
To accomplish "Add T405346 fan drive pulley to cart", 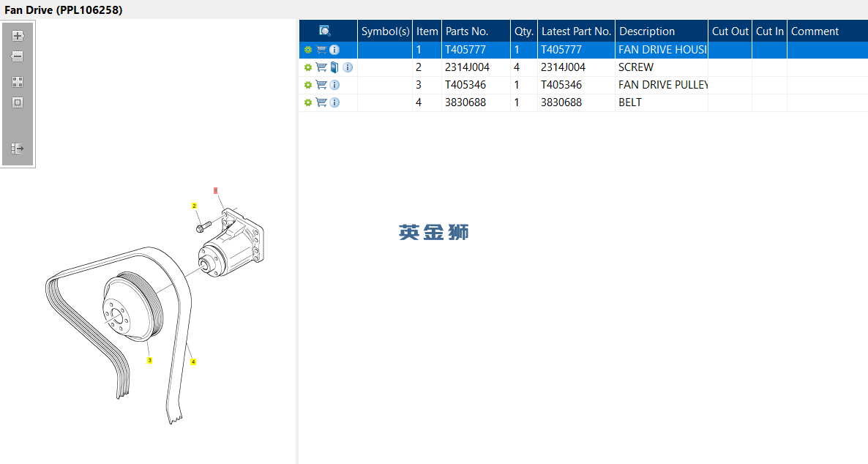I will coord(321,86).
